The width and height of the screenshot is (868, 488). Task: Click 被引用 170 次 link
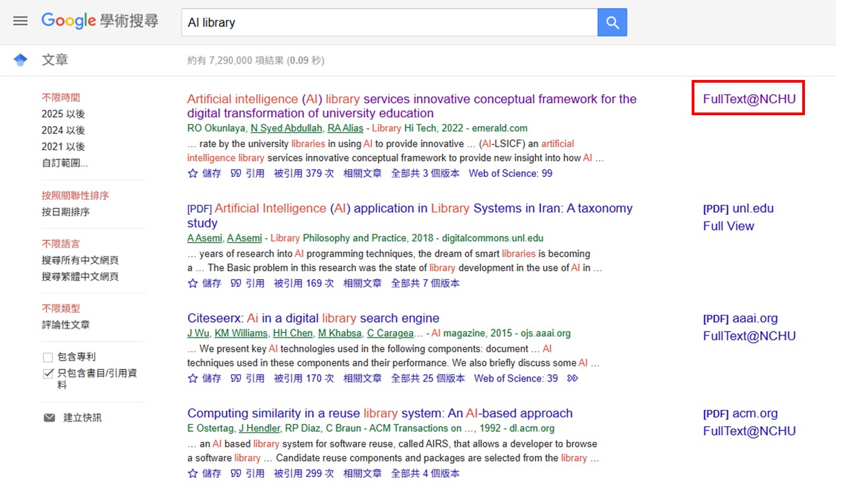pos(304,378)
